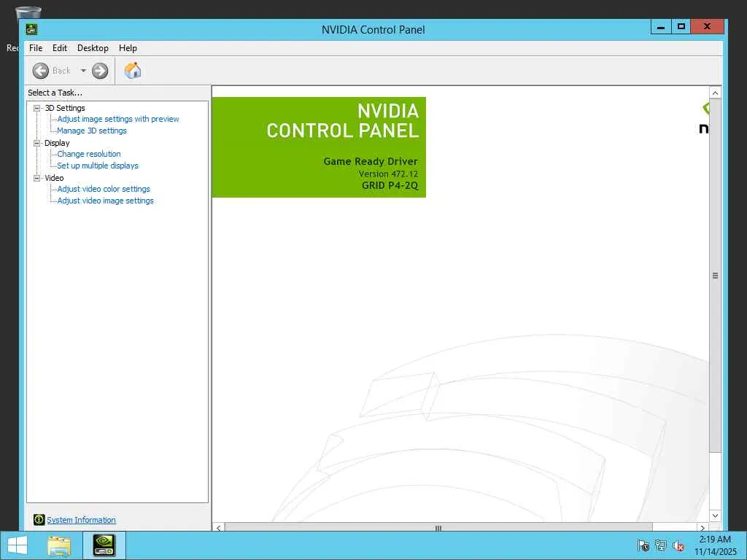Go to the Home page icon

[133, 71]
